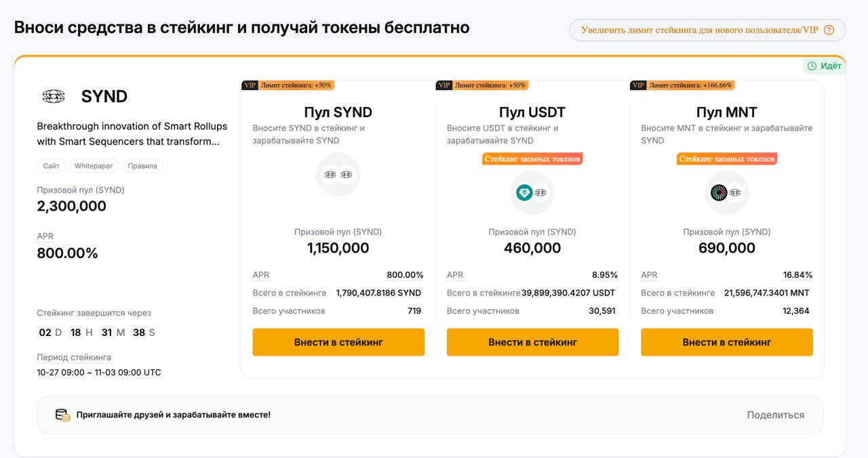Click the paired SYND coin icons in Пул SYND
The width and height of the screenshot is (868, 458).
point(338,173)
